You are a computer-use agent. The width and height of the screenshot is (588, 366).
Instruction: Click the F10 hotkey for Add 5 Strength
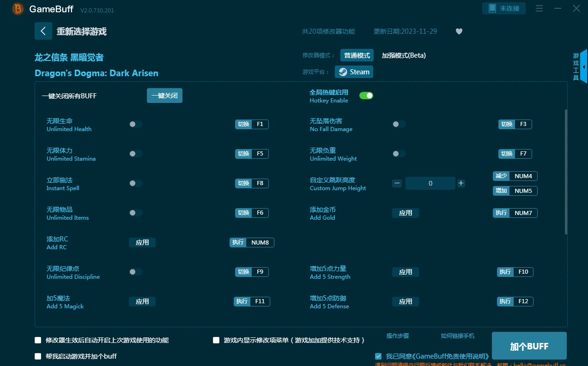515,272
